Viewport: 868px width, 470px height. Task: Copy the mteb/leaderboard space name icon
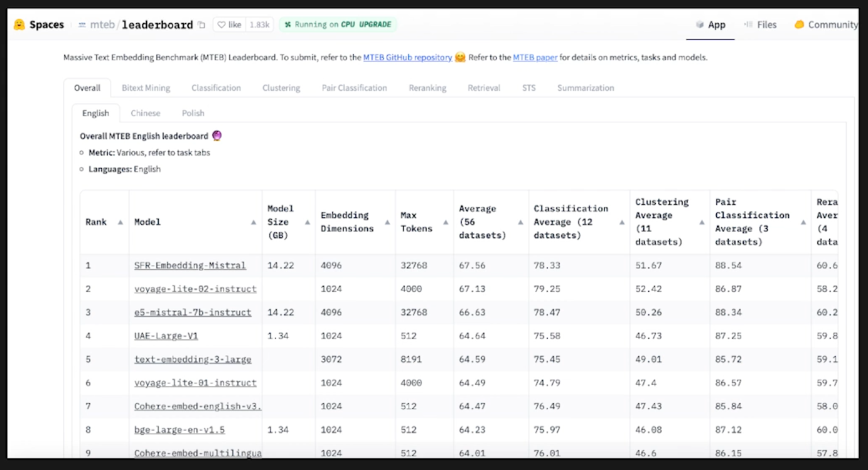click(201, 25)
